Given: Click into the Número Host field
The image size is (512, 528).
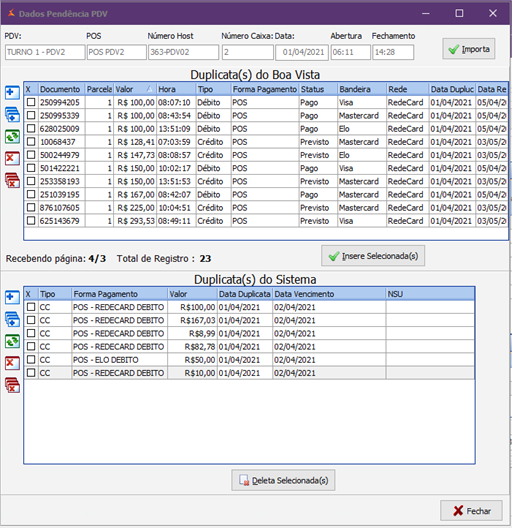Looking at the screenshot, I should pos(184,52).
